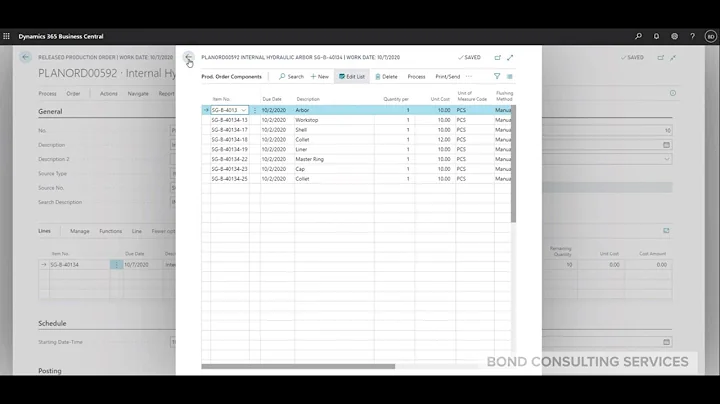Open Process menu on production order page
This screenshot has width=720, height=404.
[47, 94]
